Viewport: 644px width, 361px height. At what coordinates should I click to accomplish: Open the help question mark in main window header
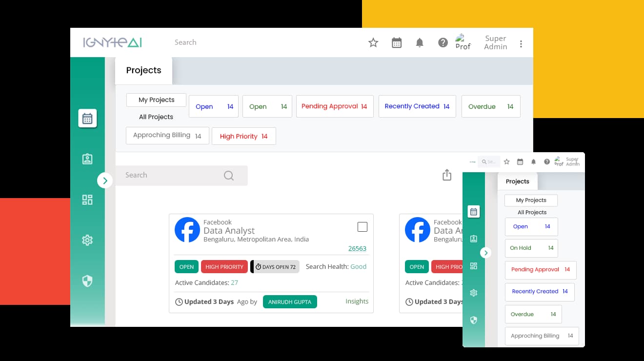click(443, 43)
